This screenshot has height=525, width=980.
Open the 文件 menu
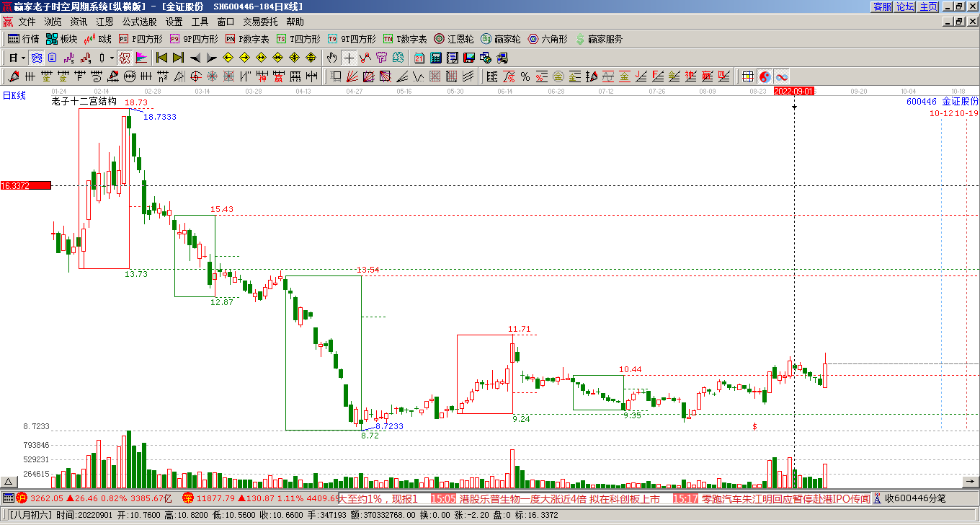pos(27,22)
